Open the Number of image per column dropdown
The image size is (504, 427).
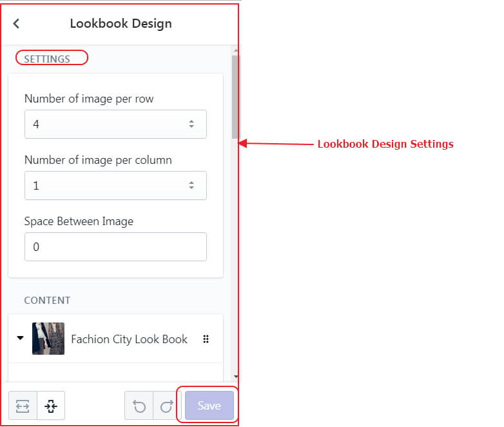[115, 185]
